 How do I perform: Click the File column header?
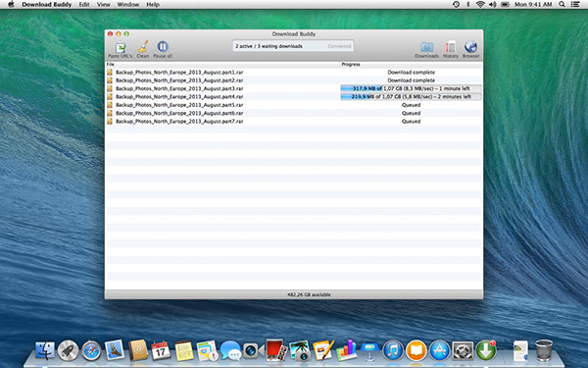point(222,64)
